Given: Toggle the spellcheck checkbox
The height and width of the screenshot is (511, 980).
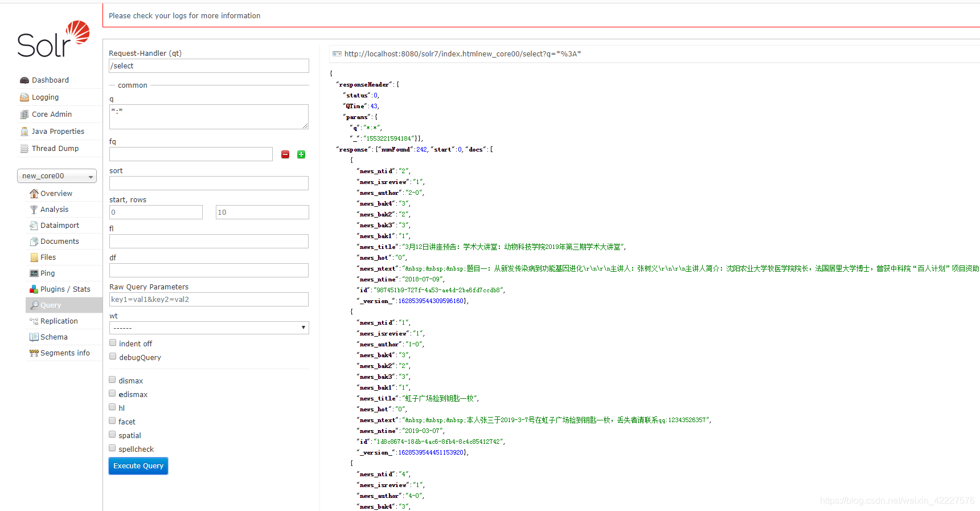Looking at the screenshot, I should pos(112,448).
